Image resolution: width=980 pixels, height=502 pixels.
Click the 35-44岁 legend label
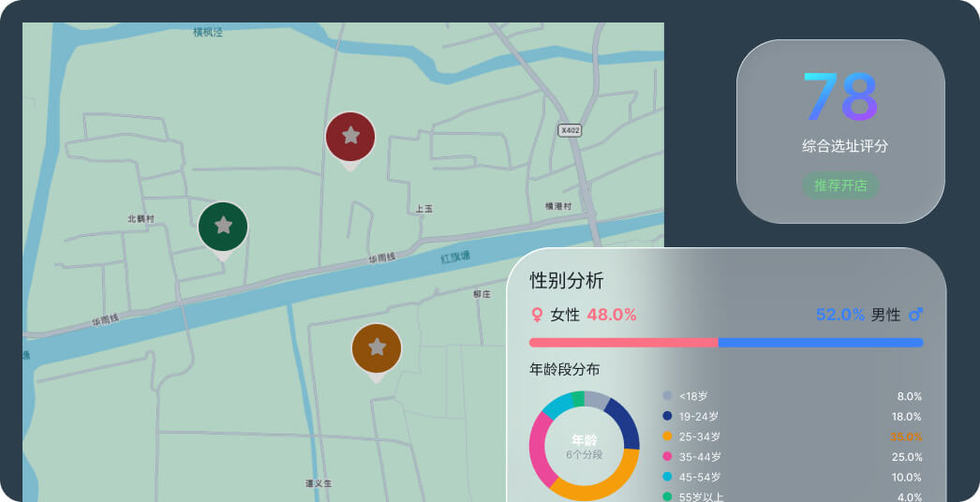click(x=700, y=457)
